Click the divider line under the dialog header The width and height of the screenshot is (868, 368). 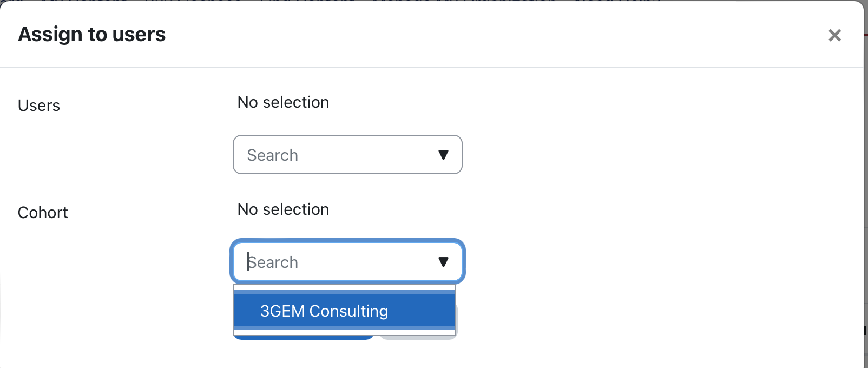pyautogui.click(x=433, y=67)
